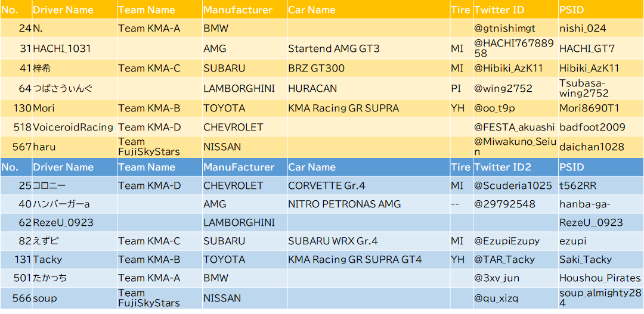Select the PSID cell soup_almighty284
The width and height of the screenshot is (644, 314).
tap(600, 298)
